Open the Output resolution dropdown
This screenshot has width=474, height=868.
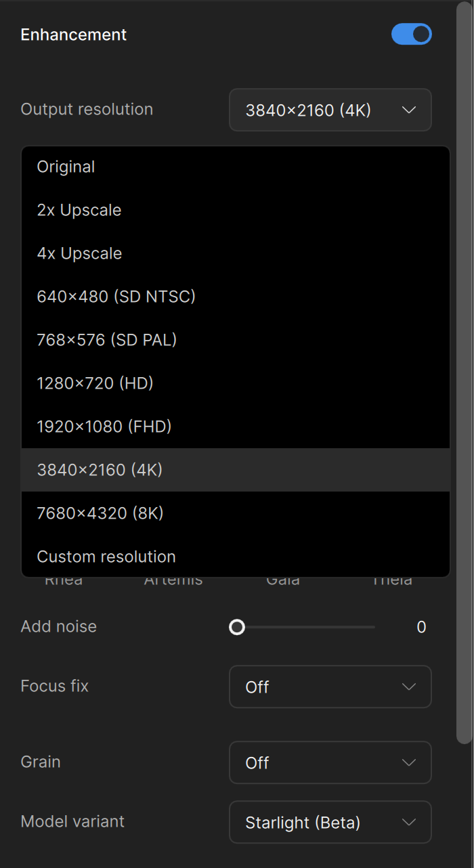pyautogui.click(x=330, y=110)
